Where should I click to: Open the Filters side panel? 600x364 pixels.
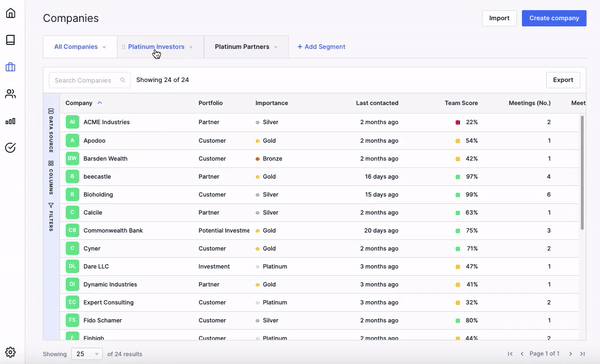coord(51,217)
